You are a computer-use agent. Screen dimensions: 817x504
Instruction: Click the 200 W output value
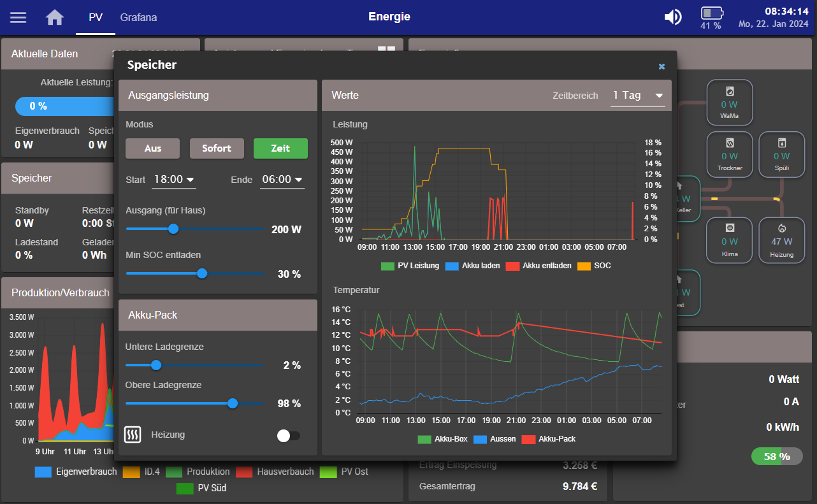coord(286,229)
